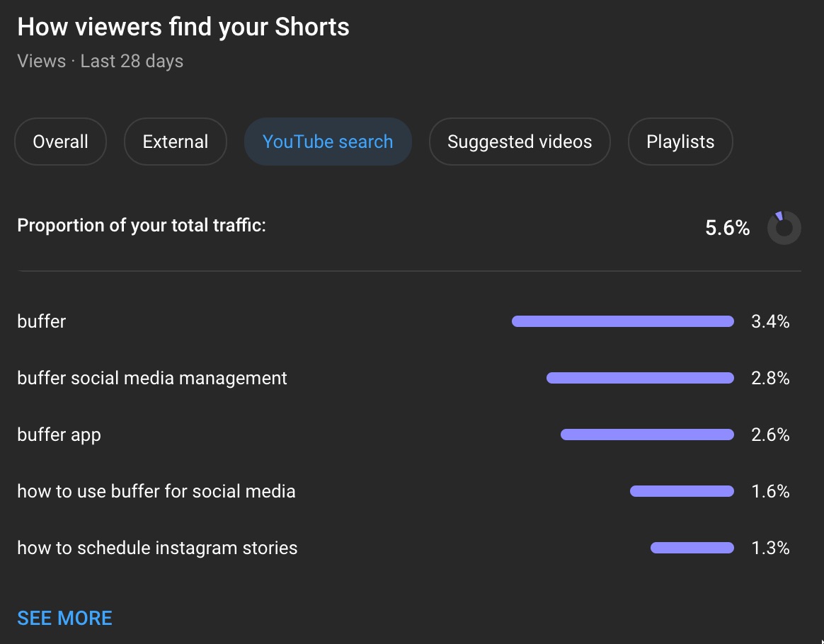Image resolution: width=824 pixels, height=644 pixels.
Task: Click the 5.6% traffic proportion value
Action: 727,227
